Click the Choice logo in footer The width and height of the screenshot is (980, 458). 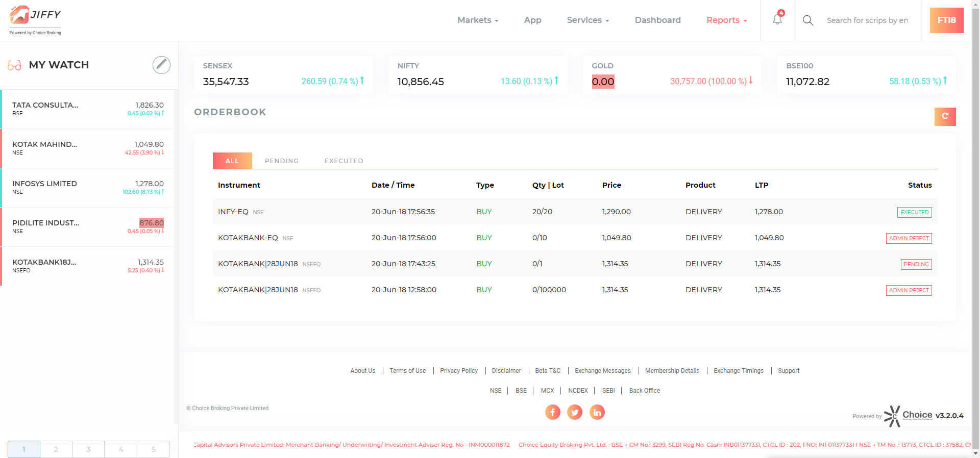click(x=909, y=416)
